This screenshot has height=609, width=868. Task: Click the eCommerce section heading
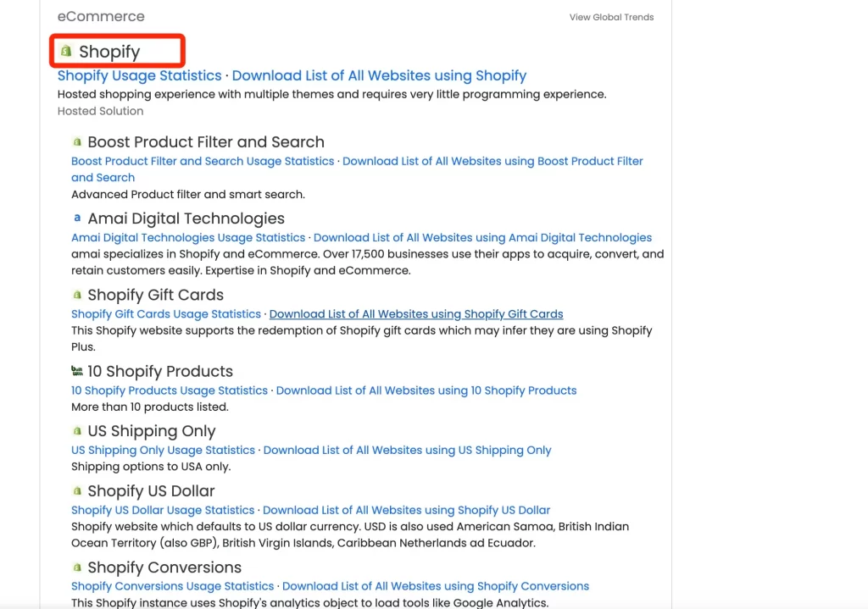click(101, 17)
